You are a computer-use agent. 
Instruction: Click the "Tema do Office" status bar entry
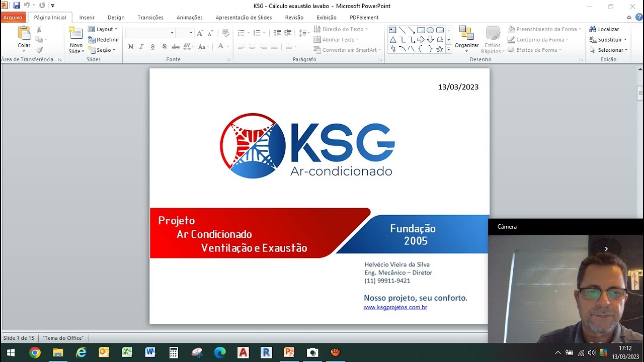point(63,338)
